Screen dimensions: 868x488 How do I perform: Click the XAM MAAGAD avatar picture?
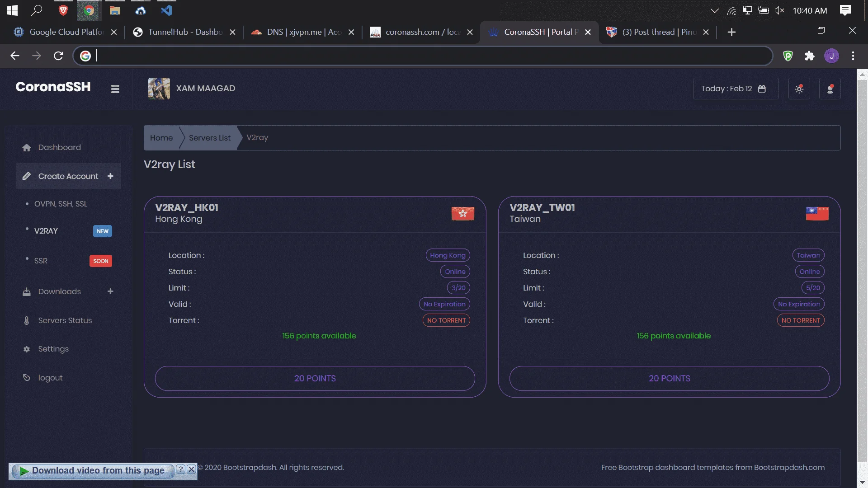pos(159,88)
